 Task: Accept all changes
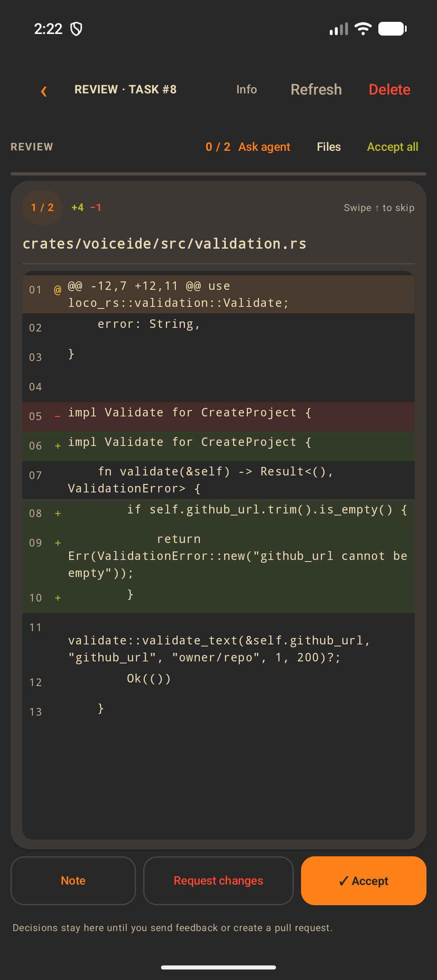(x=392, y=147)
